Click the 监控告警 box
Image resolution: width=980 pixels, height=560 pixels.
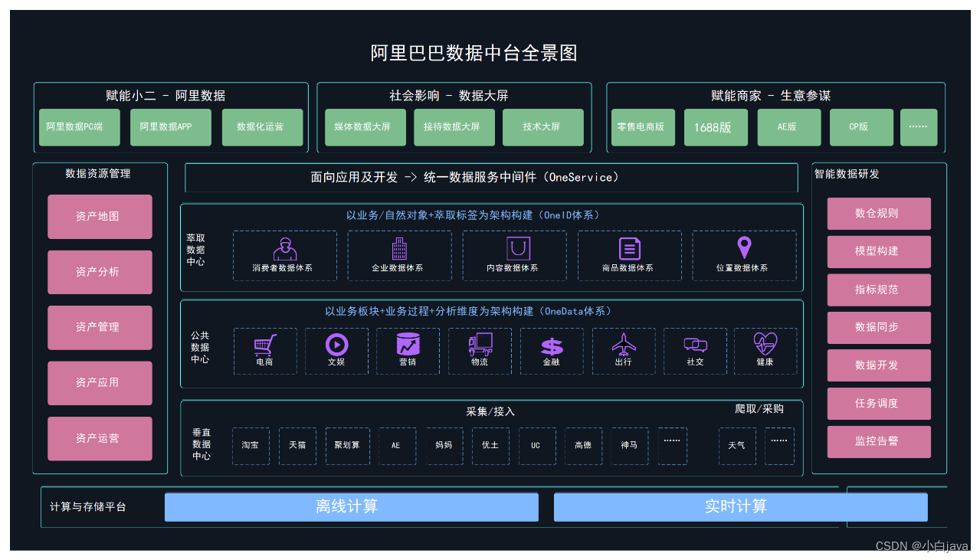pos(879,442)
